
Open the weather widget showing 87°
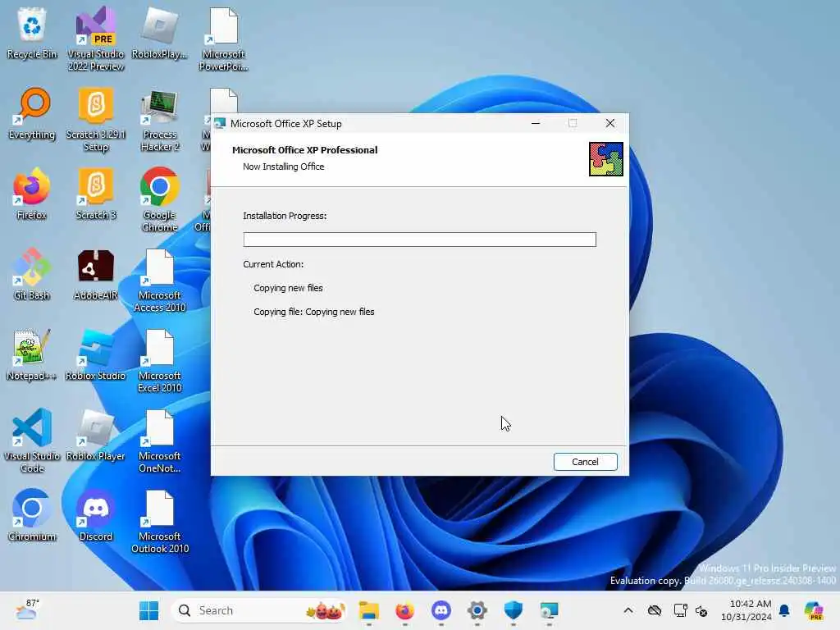coord(27,609)
